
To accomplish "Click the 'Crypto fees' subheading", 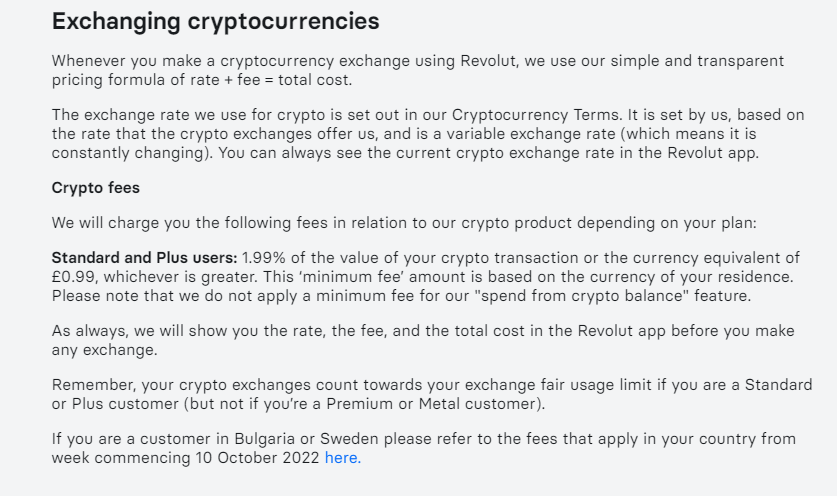I will [96, 188].
